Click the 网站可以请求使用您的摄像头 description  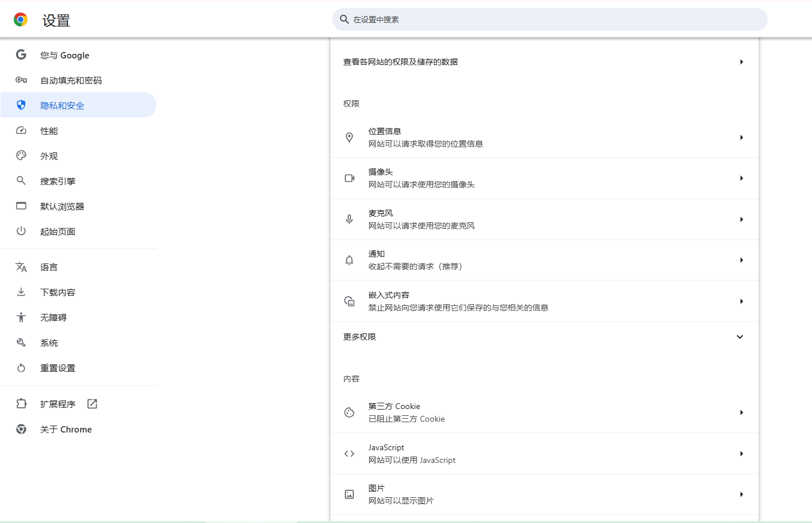pos(421,184)
